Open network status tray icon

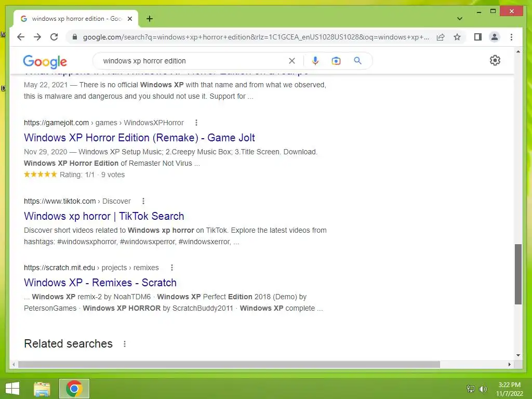pyautogui.click(x=471, y=389)
